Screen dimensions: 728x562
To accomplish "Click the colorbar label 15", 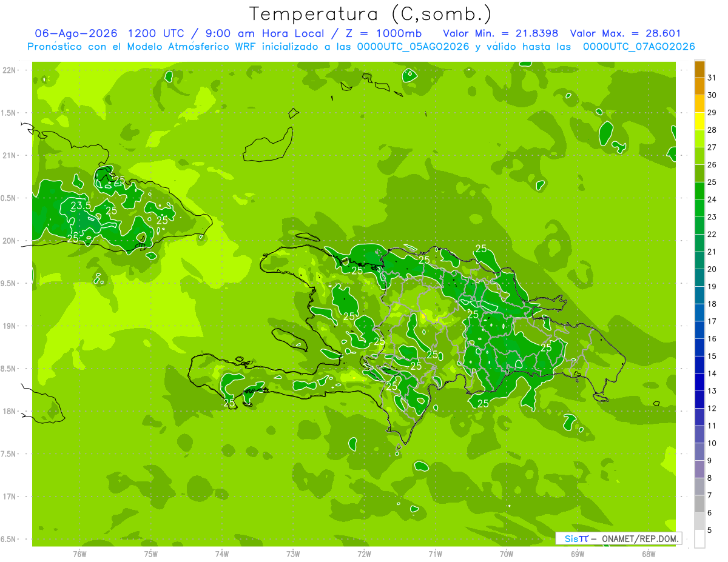I will [x=712, y=356].
